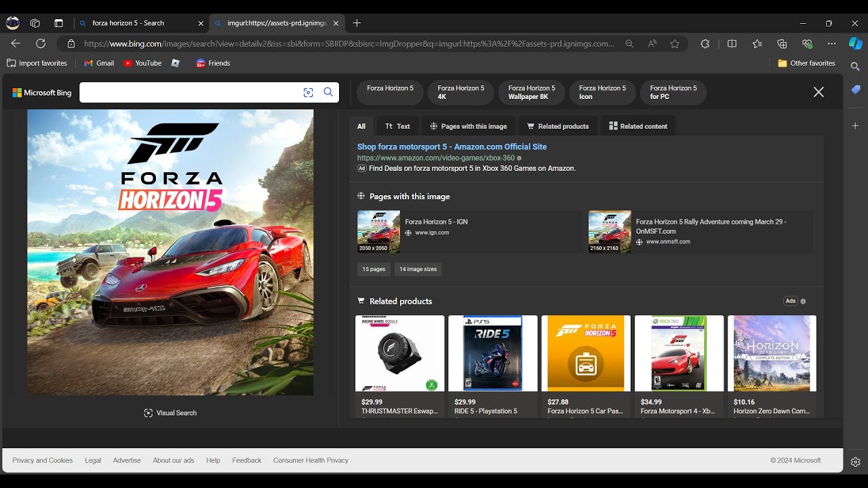Image resolution: width=868 pixels, height=488 pixels.
Task: Click the '14 image sizes' button
Action: [x=418, y=269]
